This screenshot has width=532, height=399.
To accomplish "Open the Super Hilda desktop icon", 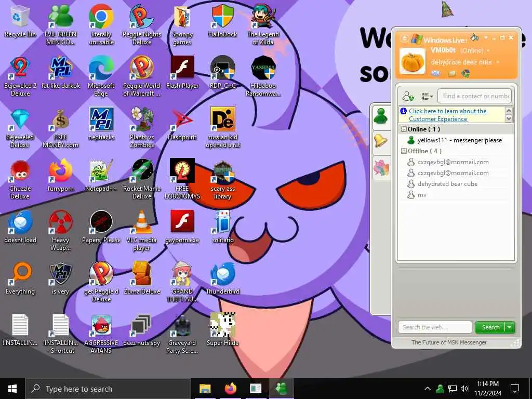I will coord(222,330).
